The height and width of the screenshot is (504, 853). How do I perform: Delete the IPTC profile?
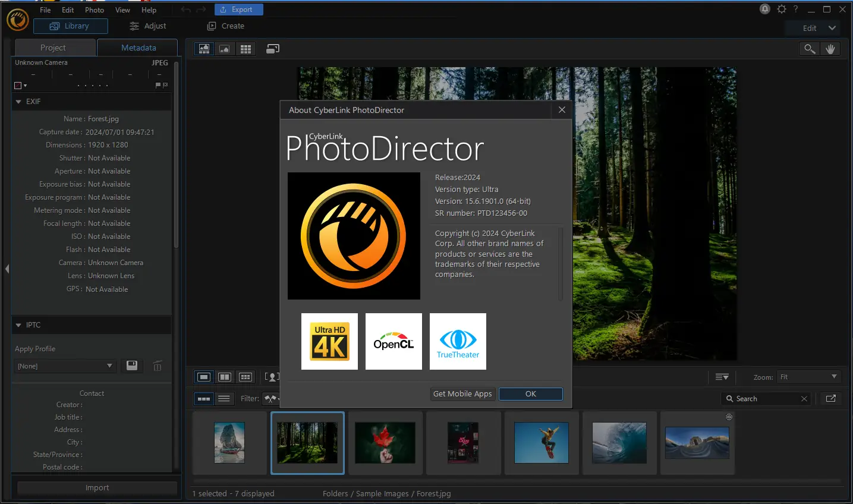click(x=157, y=366)
